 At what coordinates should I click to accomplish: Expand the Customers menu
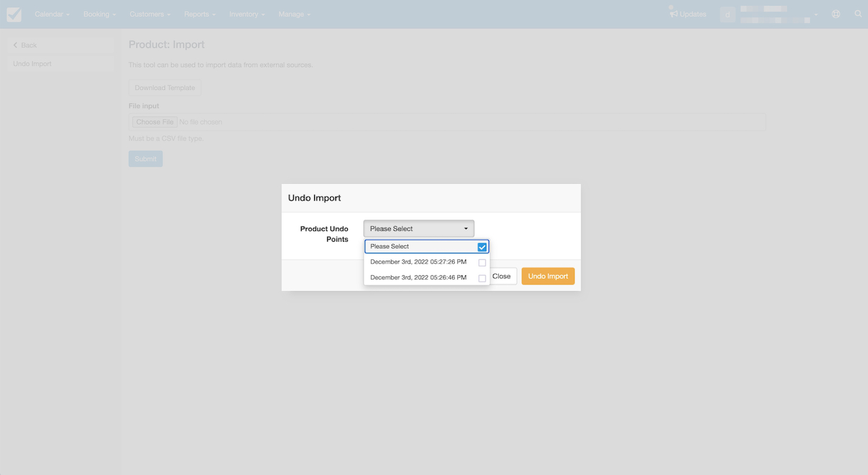(150, 14)
